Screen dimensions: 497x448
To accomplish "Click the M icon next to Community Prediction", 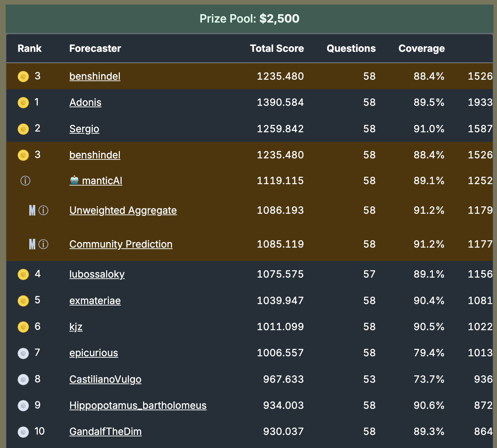I will pyautogui.click(x=32, y=244).
